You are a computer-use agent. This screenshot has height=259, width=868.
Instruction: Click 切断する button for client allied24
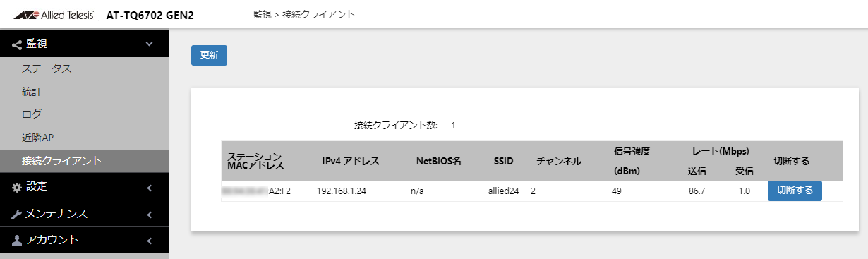tap(795, 191)
